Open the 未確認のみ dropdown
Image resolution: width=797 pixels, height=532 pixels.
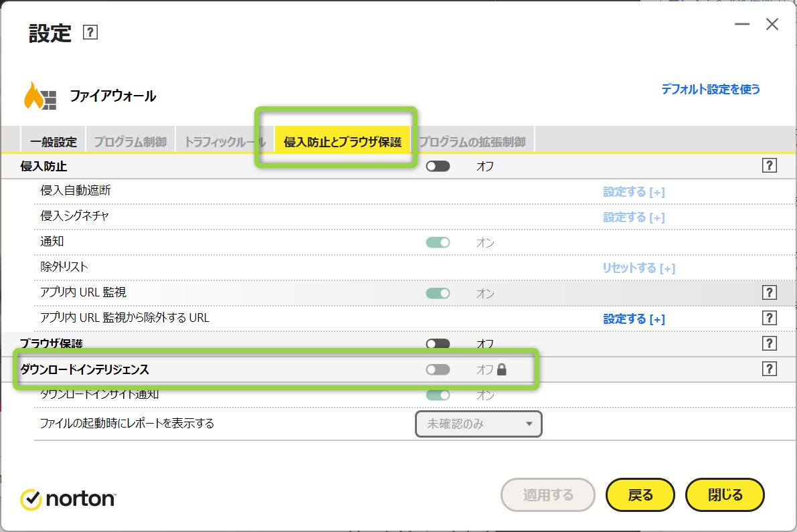tap(478, 424)
